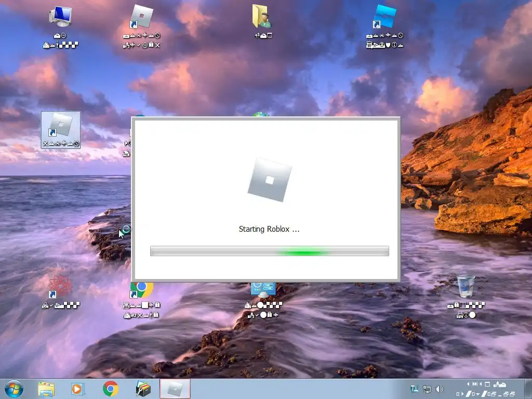Click the Windows Start button
This screenshot has height=399, width=532.
click(x=14, y=389)
